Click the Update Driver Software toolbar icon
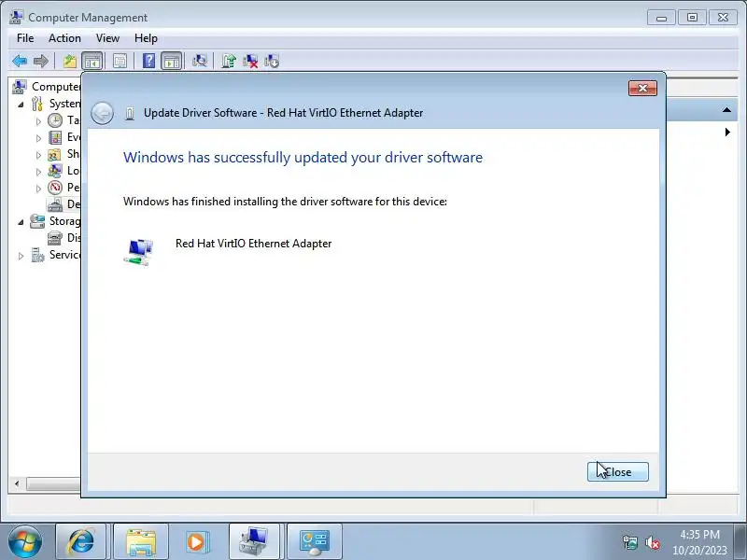Viewport: 747px width, 560px height. point(229,61)
